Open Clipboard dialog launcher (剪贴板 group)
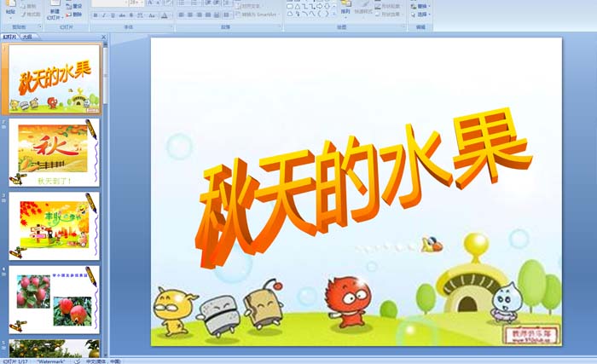This screenshot has height=364, width=597. (x=40, y=26)
